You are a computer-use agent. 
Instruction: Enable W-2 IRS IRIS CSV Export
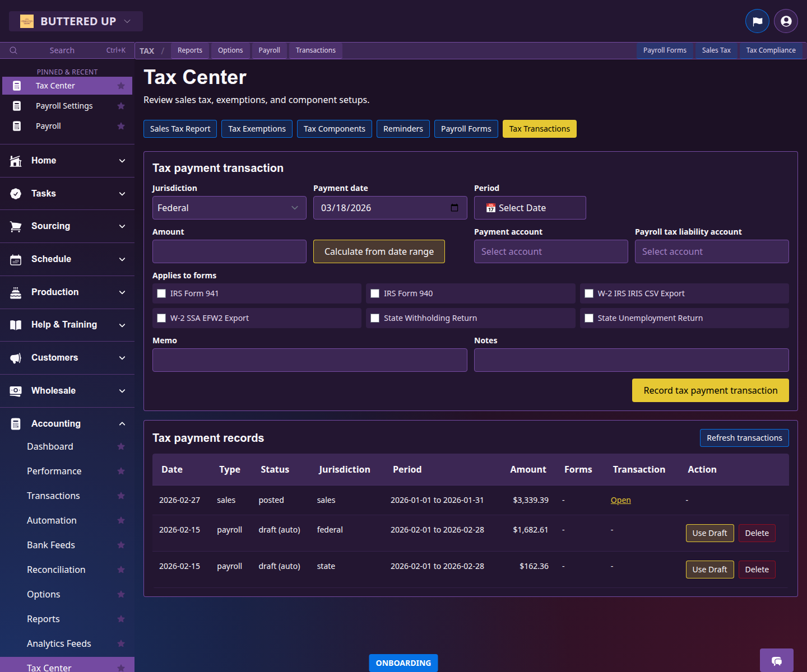589,293
